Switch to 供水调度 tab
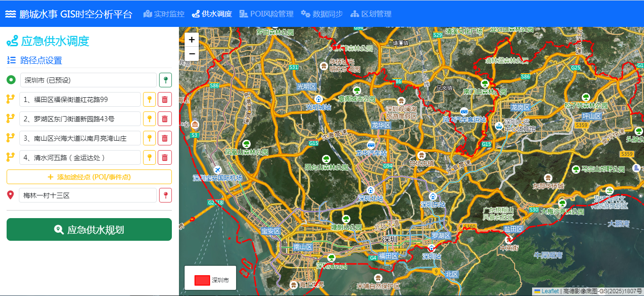Screen dimensions: 644x296 point(212,14)
